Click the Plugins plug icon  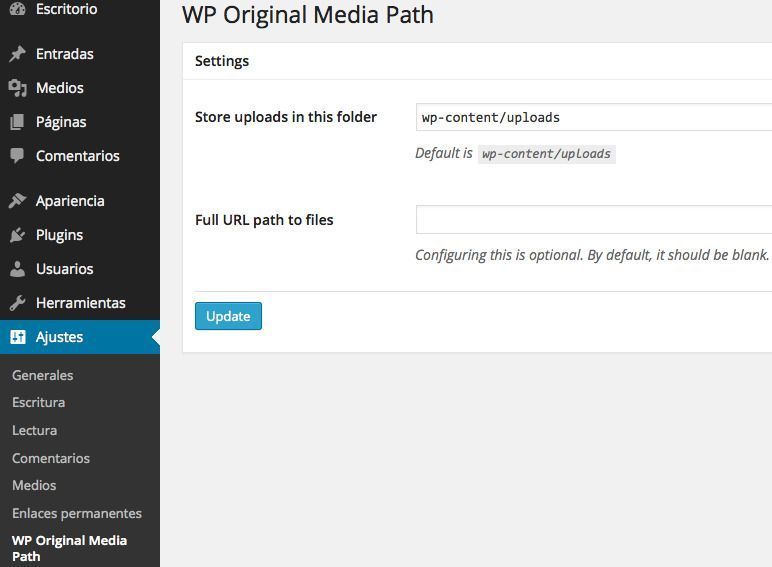17,235
